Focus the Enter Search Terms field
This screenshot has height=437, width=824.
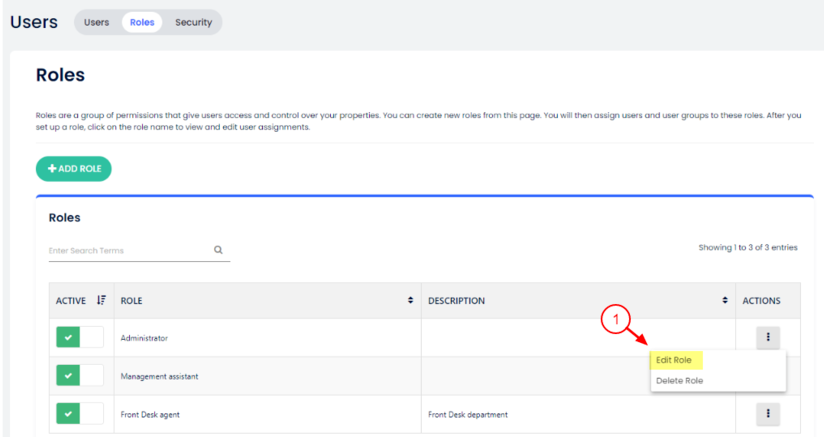click(x=128, y=250)
